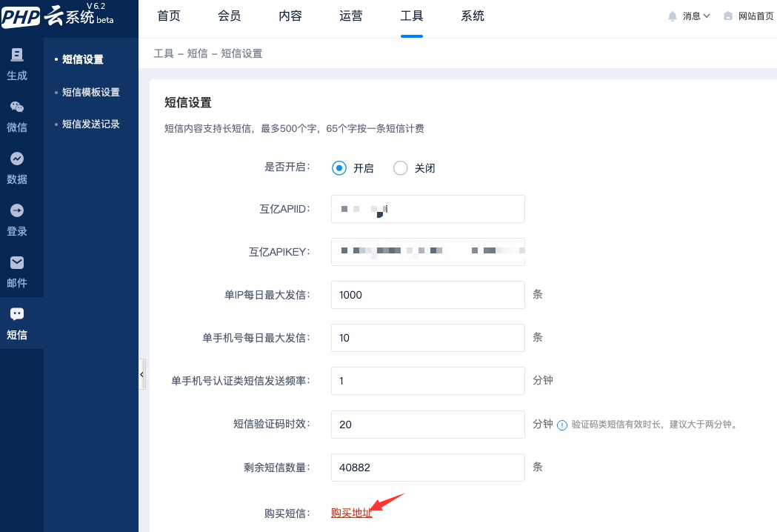This screenshot has width=777, height=532.
Task: Click the home icon next to 网站首页
Action: coord(728,16)
